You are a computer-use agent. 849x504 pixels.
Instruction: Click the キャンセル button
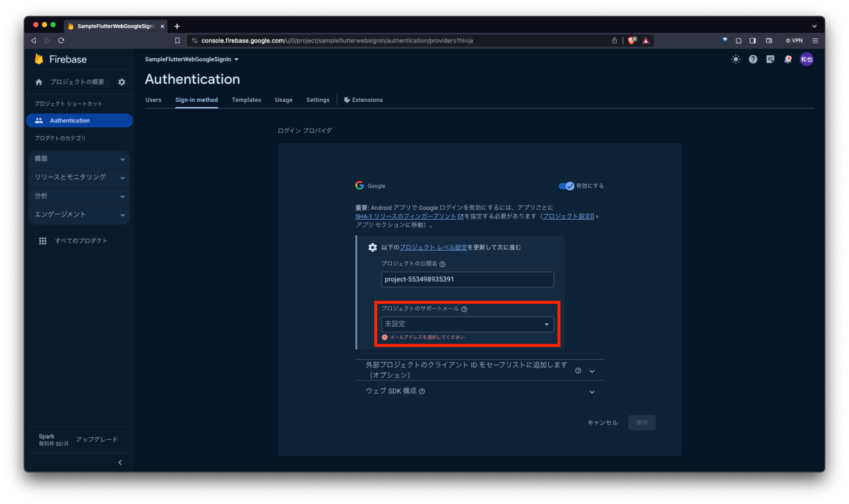[x=602, y=423]
